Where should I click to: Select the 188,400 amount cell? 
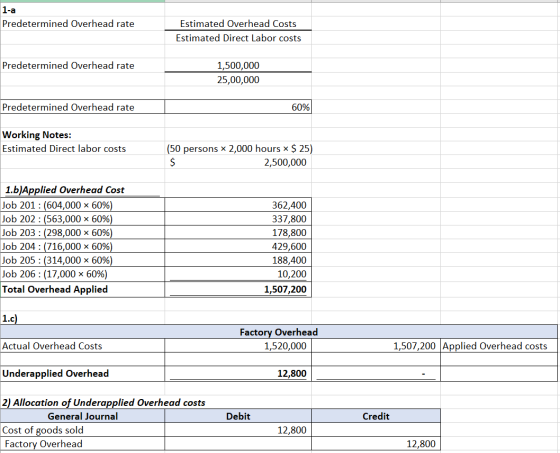coord(238,260)
